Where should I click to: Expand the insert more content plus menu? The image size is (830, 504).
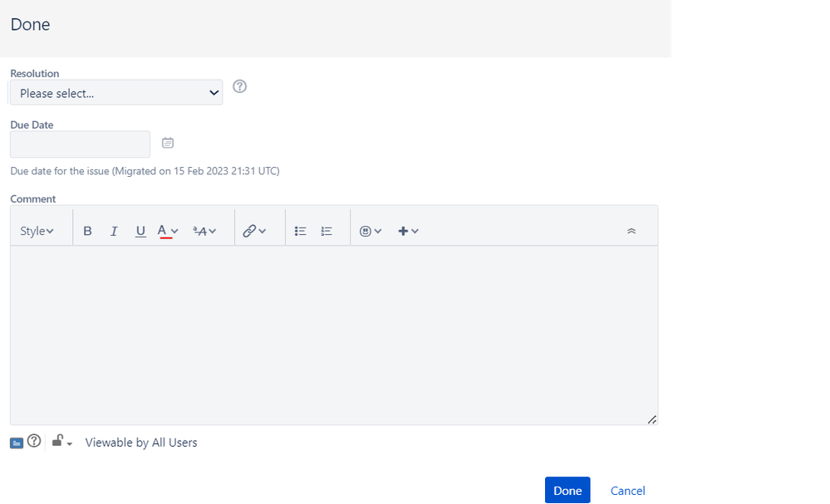(x=408, y=230)
